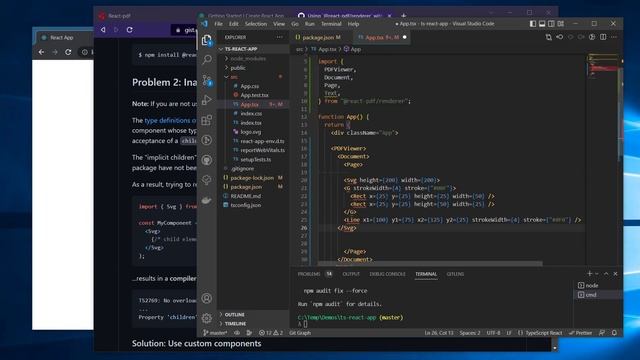
Task: Toggle primary side bar layout icon
Action: [533, 24]
